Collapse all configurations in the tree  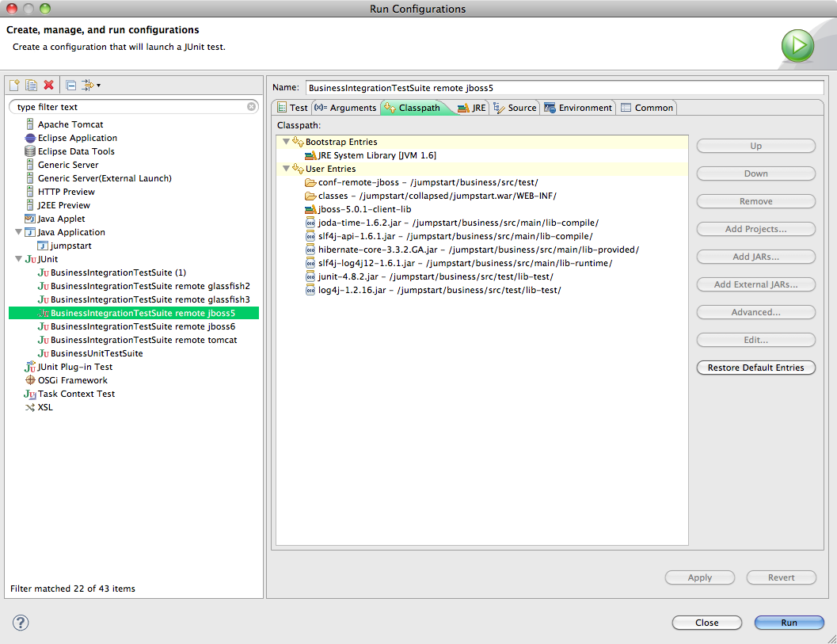[70, 85]
